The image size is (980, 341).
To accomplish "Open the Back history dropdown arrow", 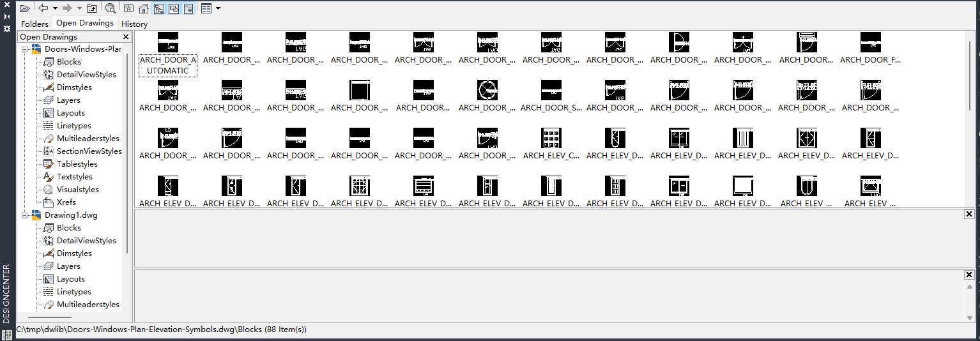I will point(55,8).
